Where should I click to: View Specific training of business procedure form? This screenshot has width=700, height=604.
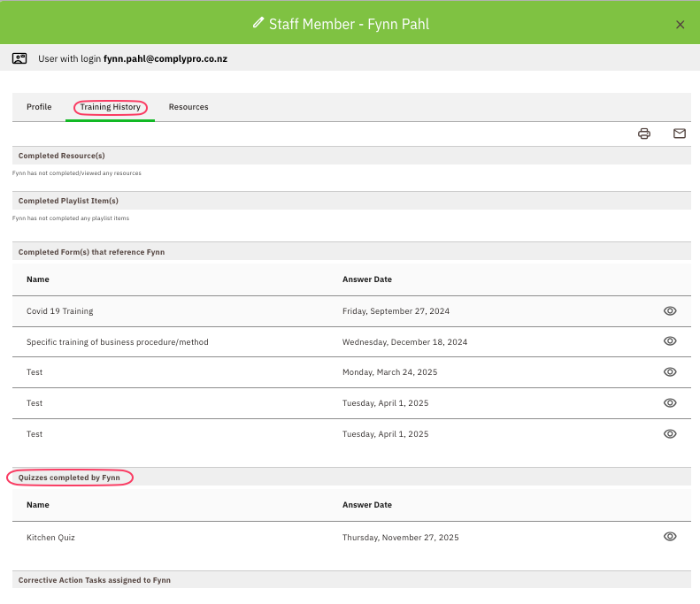click(670, 341)
